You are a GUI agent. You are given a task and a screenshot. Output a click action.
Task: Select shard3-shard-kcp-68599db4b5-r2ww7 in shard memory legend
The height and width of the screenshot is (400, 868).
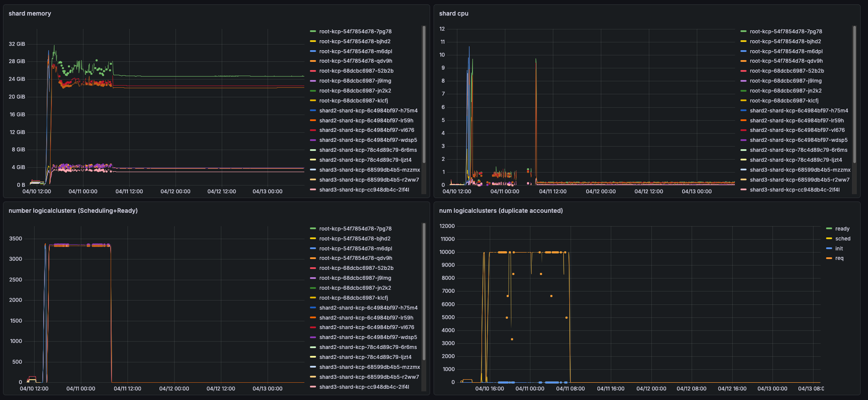369,180
